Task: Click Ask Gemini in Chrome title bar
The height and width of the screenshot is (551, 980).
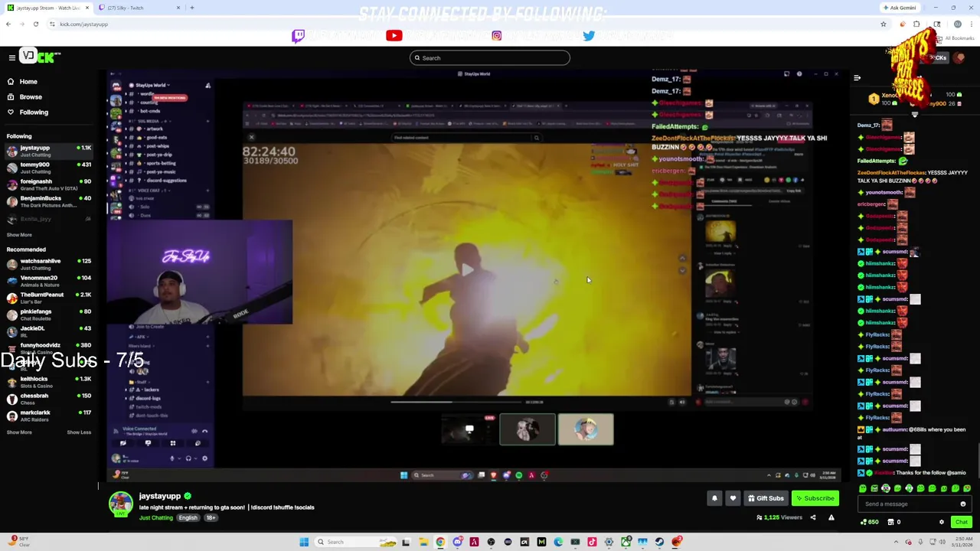Action: [x=899, y=8]
